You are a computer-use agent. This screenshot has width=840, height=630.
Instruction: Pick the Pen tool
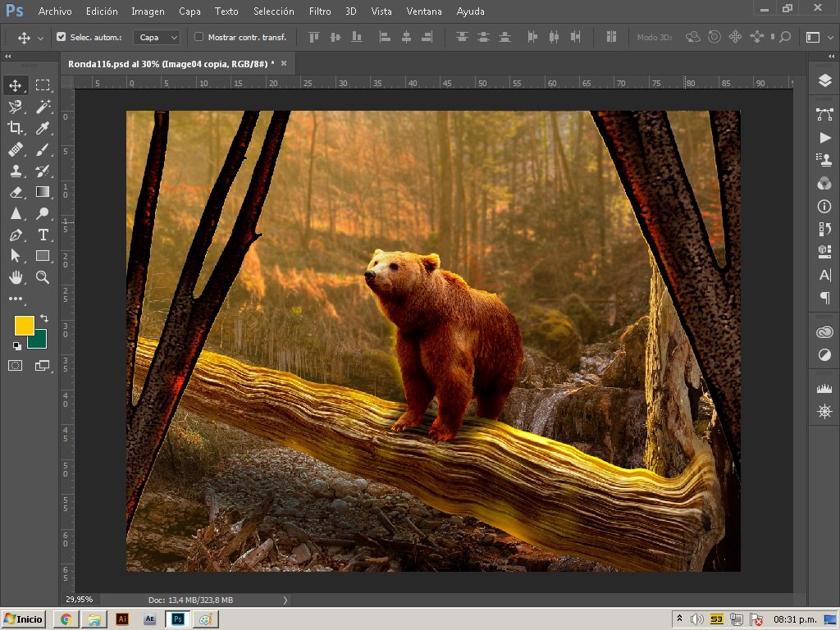[x=15, y=235]
